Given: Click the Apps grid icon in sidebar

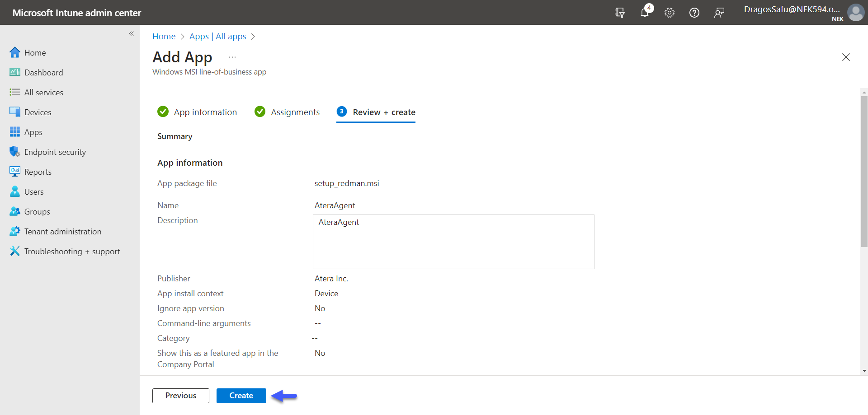Looking at the screenshot, I should pyautogui.click(x=15, y=132).
